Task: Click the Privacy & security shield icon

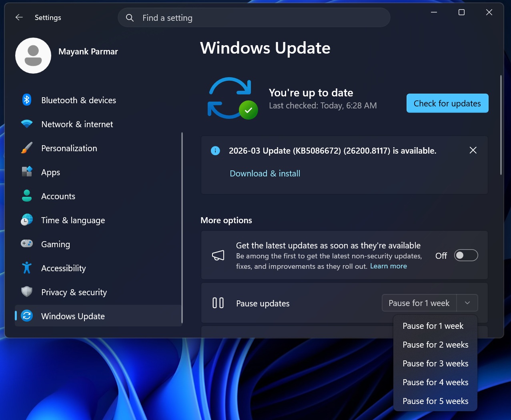Action: pos(26,292)
